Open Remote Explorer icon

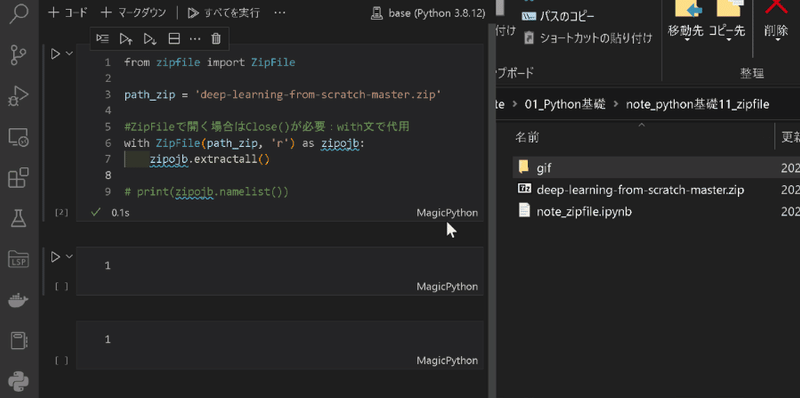tap(19, 138)
